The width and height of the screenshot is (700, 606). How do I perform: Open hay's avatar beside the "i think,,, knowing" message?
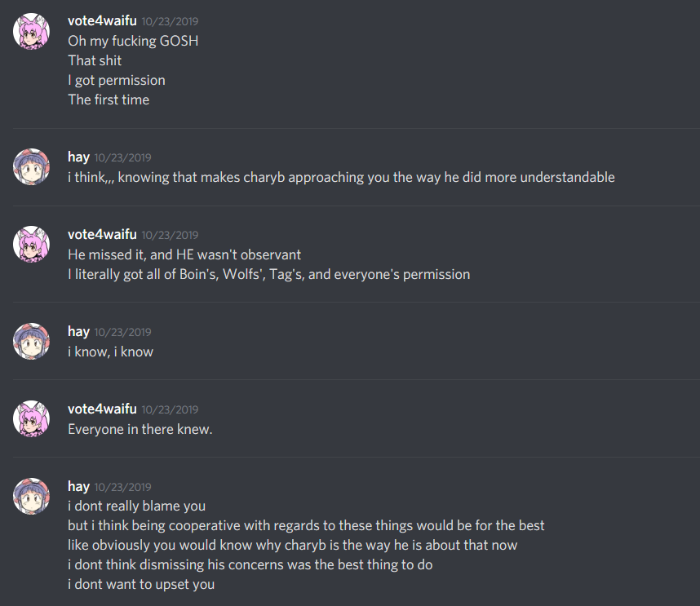pyautogui.click(x=32, y=166)
